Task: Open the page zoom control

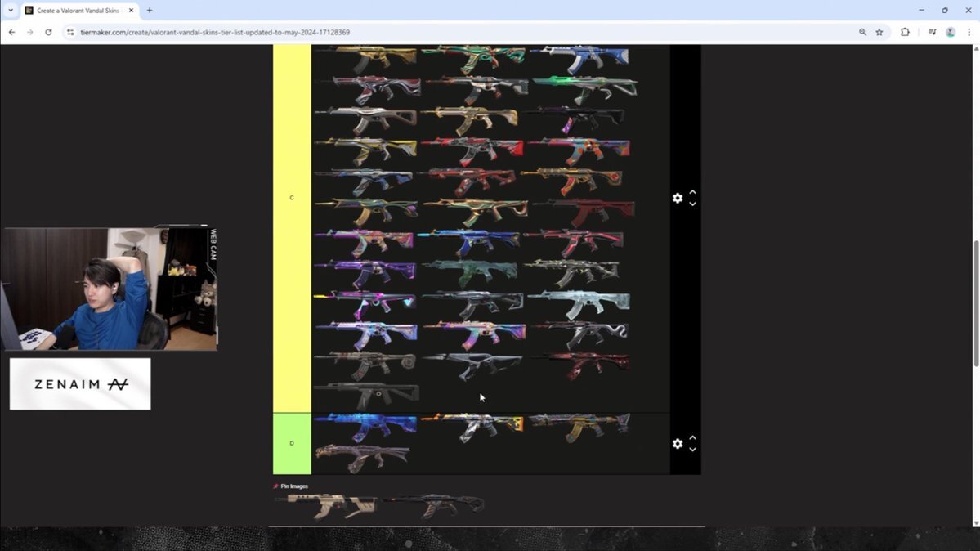Action: tap(862, 32)
